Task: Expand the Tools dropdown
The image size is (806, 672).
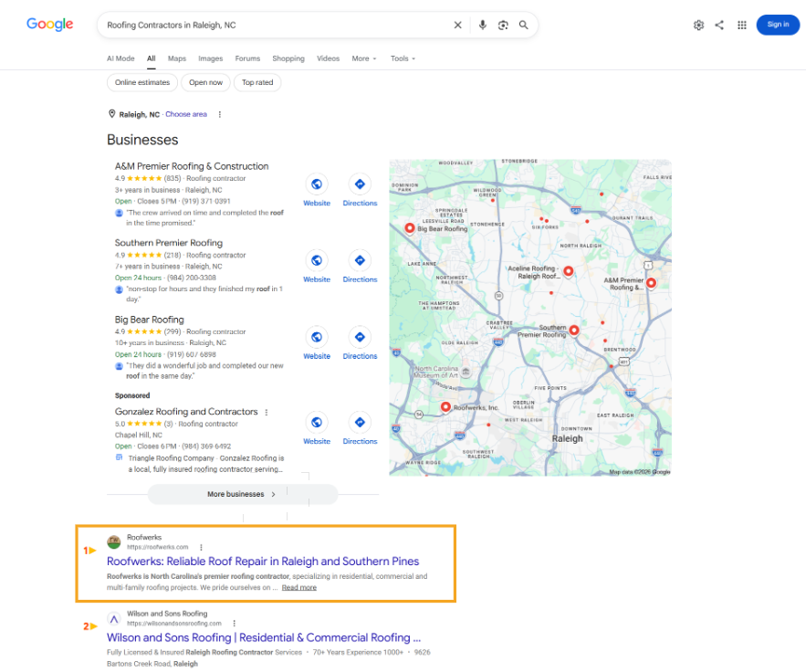Action: click(x=403, y=58)
